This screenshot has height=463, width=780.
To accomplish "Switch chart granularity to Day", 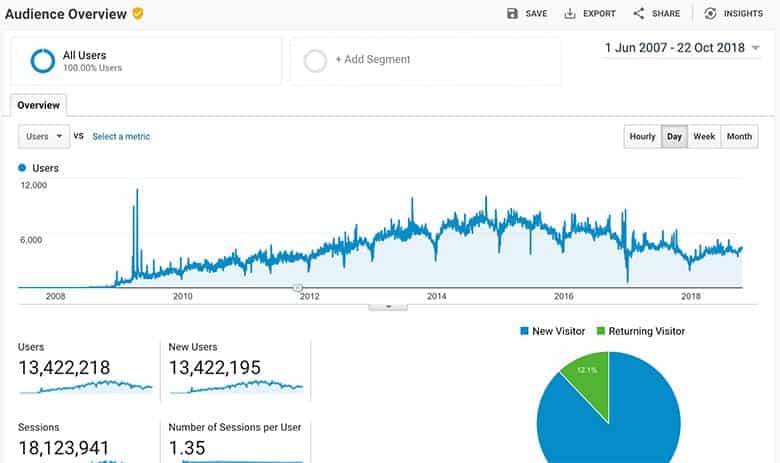I will [674, 136].
